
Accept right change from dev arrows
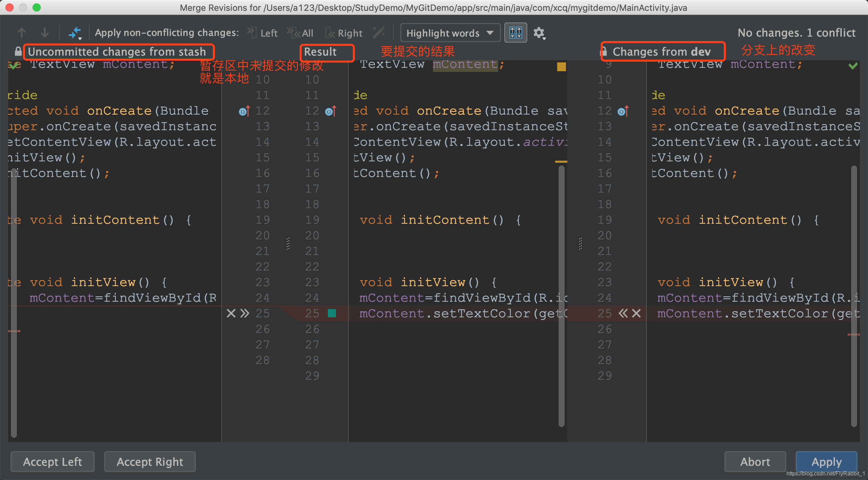click(623, 313)
